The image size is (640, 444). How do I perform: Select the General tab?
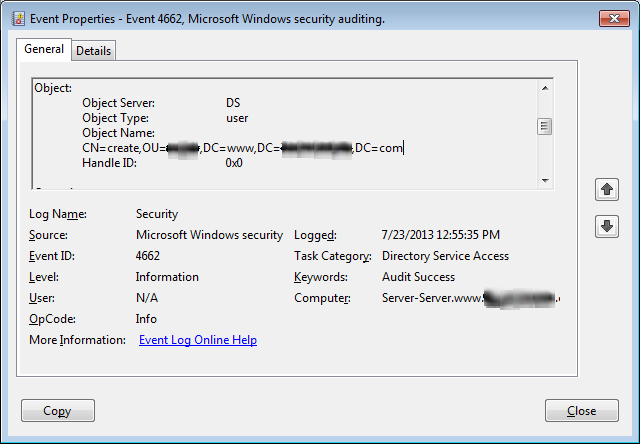pyautogui.click(x=44, y=49)
